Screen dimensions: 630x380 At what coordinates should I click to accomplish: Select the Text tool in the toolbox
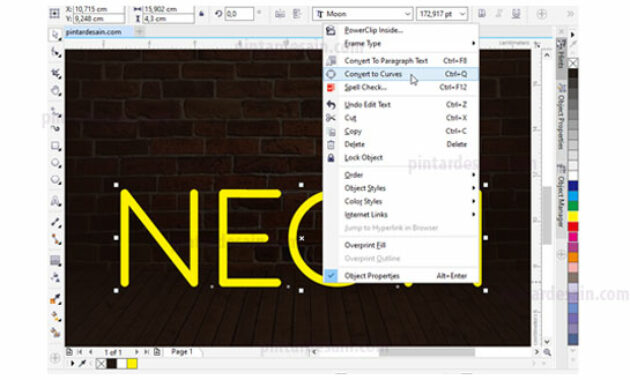(55, 200)
